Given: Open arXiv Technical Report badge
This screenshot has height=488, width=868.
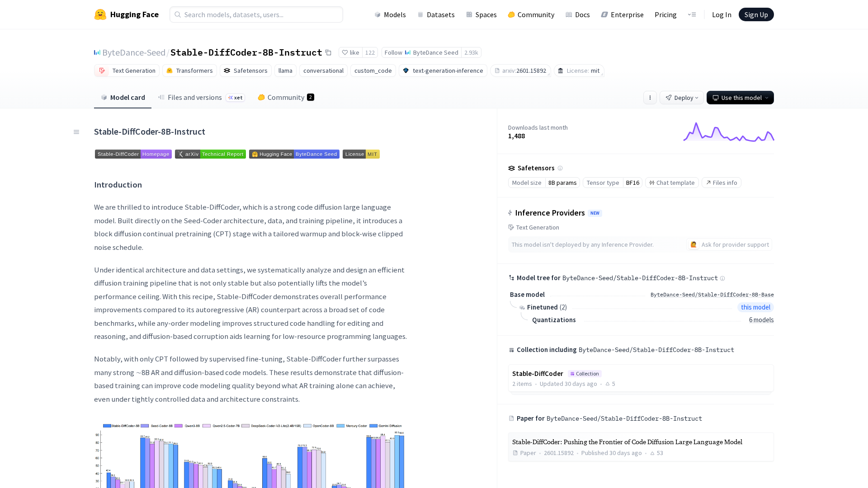Looking at the screenshot, I should click(210, 154).
